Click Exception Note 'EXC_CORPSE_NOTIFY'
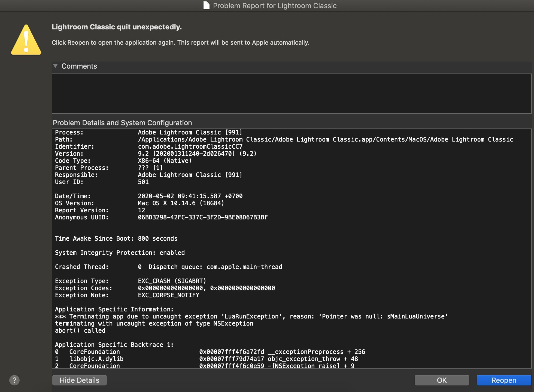The image size is (534, 392). pyautogui.click(x=168, y=295)
